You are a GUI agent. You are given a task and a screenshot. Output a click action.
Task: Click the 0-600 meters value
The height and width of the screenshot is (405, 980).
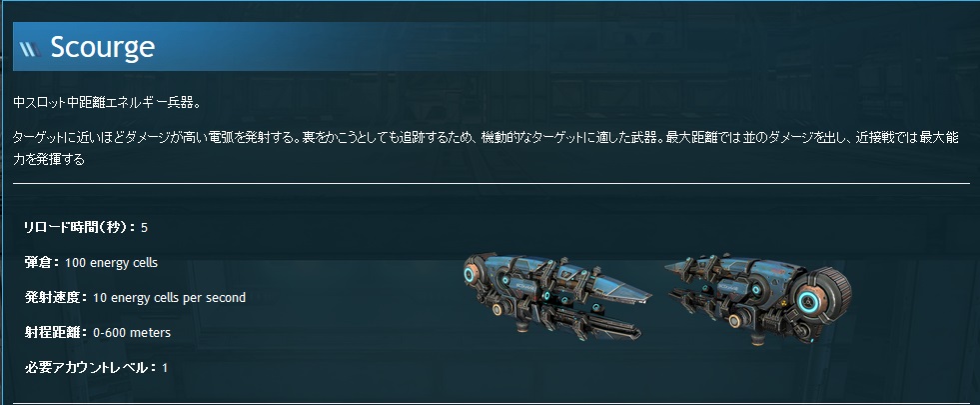(x=131, y=332)
